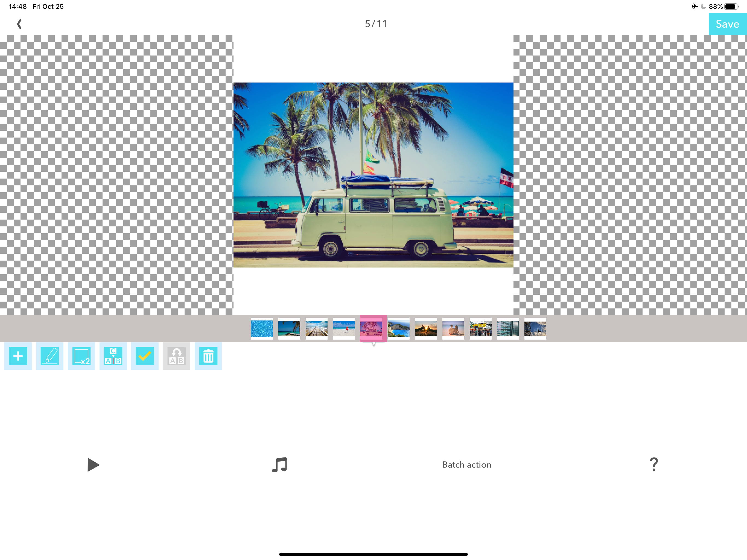The width and height of the screenshot is (747, 560).
Task: Select the red drink on beach thumbnail
Action: click(344, 329)
